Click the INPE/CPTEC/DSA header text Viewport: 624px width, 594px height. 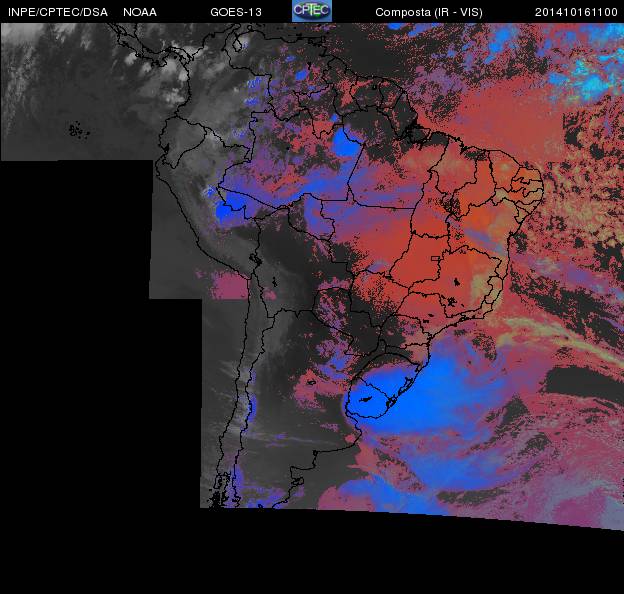(x=58, y=12)
